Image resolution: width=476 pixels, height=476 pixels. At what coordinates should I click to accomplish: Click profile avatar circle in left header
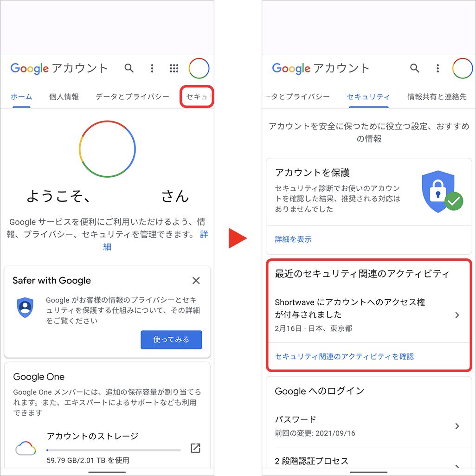click(x=199, y=68)
